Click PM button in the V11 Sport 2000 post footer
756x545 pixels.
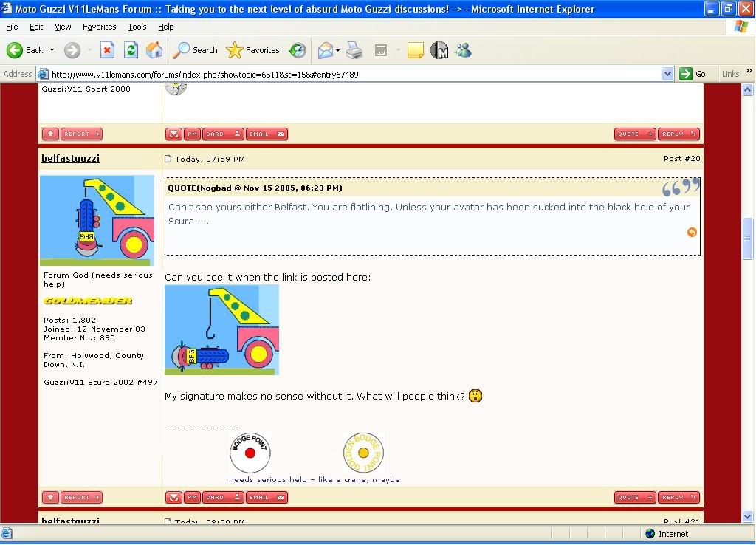point(193,134)
